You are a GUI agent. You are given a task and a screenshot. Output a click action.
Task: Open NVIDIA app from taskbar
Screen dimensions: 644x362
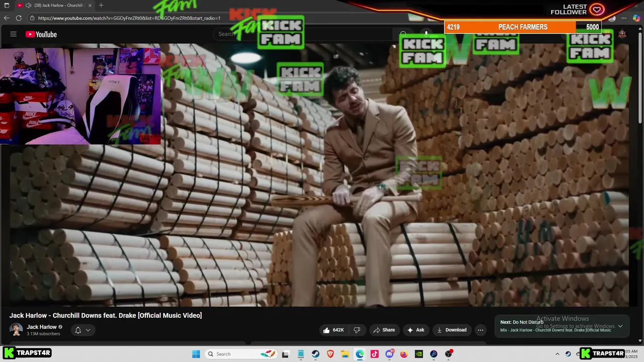419,354
